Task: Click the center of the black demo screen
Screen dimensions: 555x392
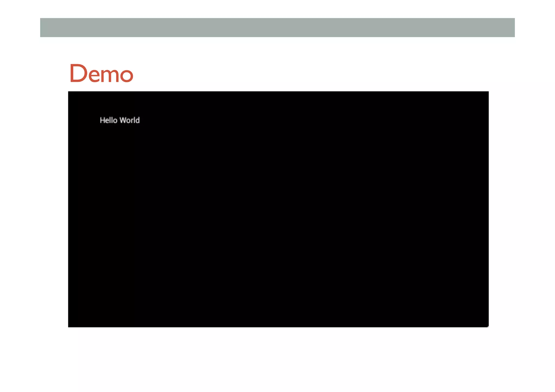Action: point(278,209)
